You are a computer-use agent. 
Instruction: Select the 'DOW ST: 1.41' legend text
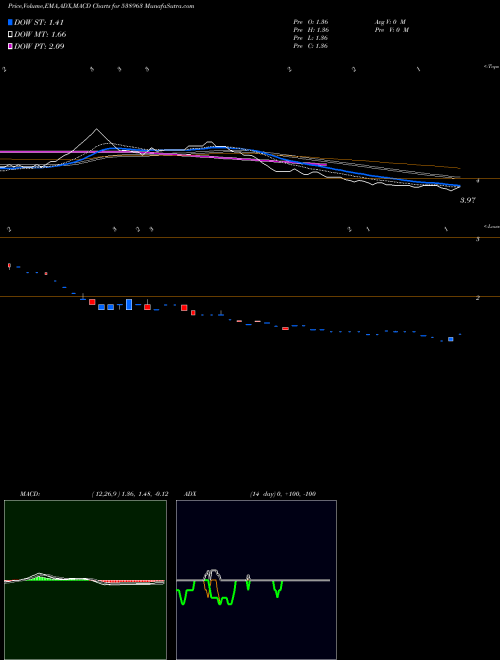point(39,22)
